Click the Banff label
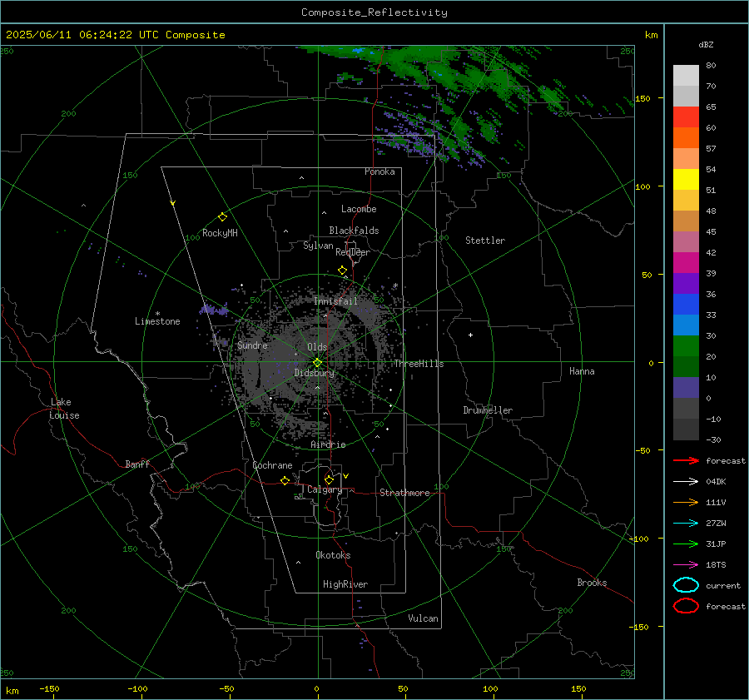The height and width of the screenshot is (700, 749). point(137,464)
